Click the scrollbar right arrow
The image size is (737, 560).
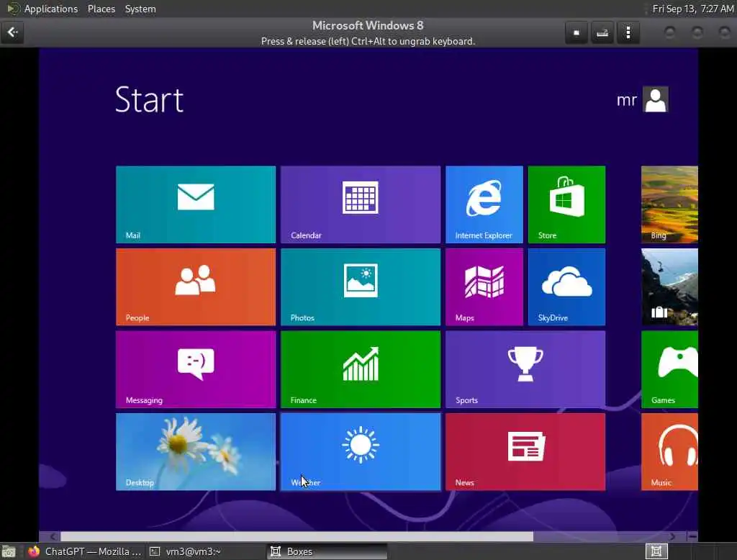click(672, 536)
